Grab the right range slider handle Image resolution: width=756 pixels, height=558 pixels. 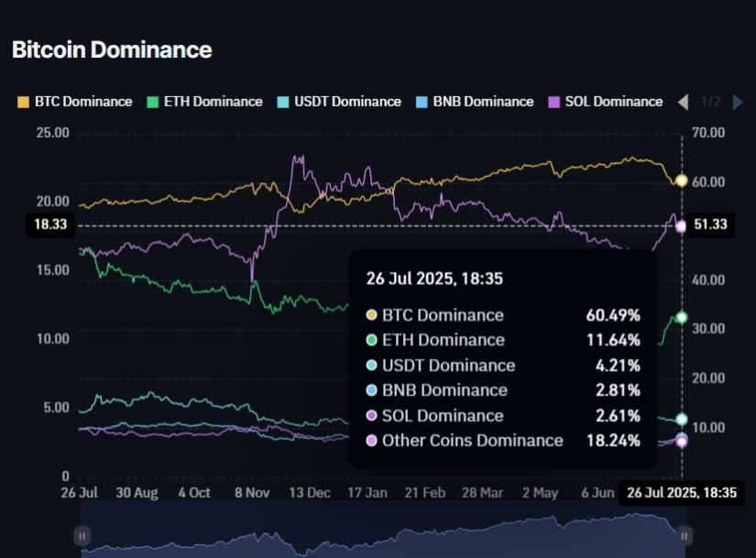685,536
